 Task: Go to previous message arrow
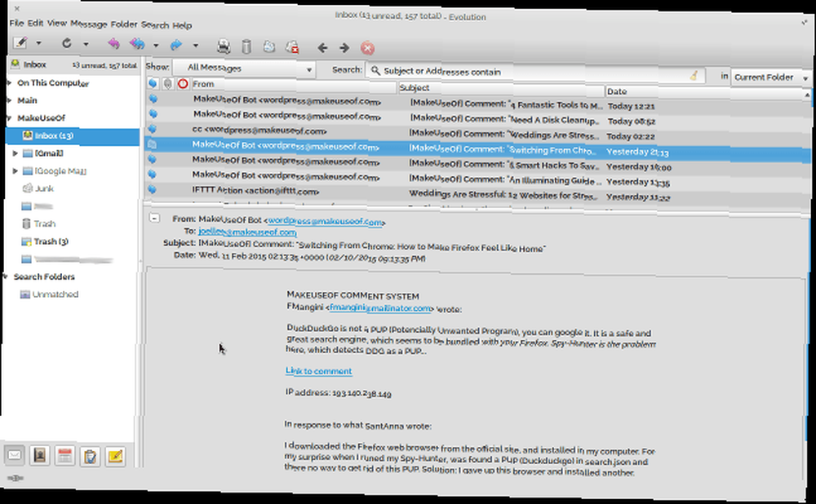pos(322,48)
